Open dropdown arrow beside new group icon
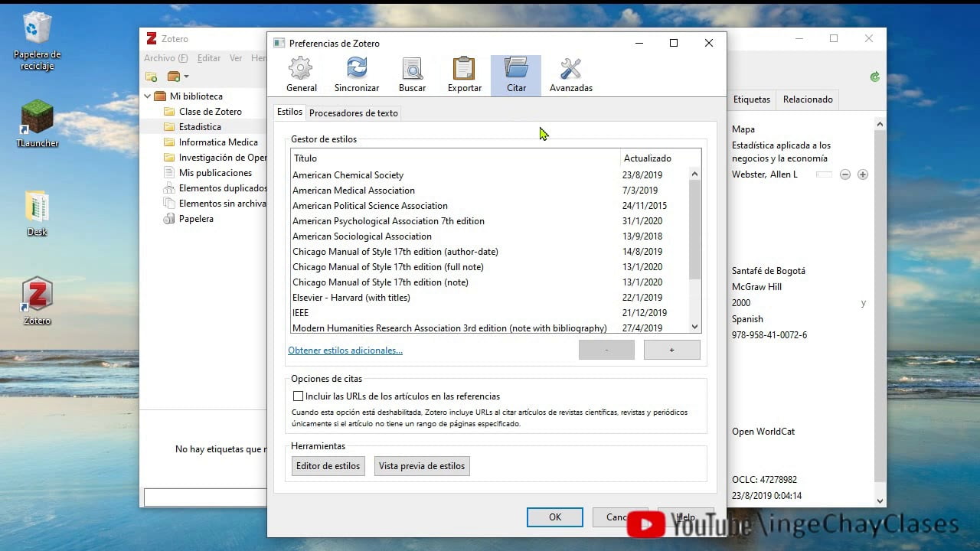 click(186, 77)
